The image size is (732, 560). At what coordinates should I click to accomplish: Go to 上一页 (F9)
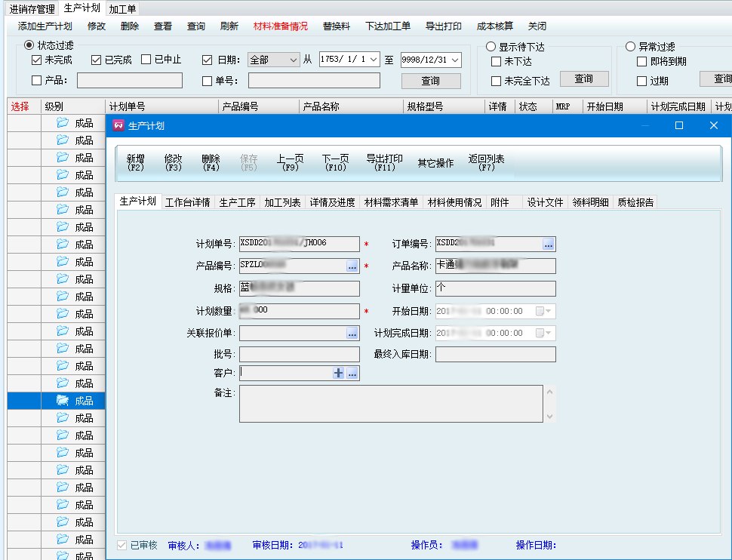(290, 162)
